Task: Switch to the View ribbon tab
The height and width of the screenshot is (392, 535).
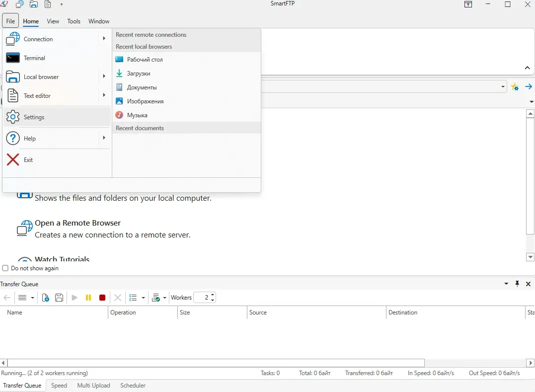Action: click(53, 21)
